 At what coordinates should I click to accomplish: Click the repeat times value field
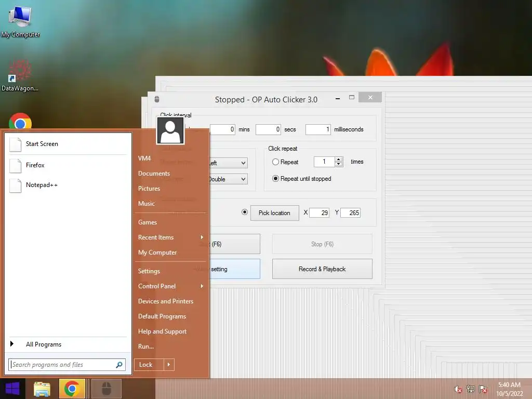tap(324, 162)
